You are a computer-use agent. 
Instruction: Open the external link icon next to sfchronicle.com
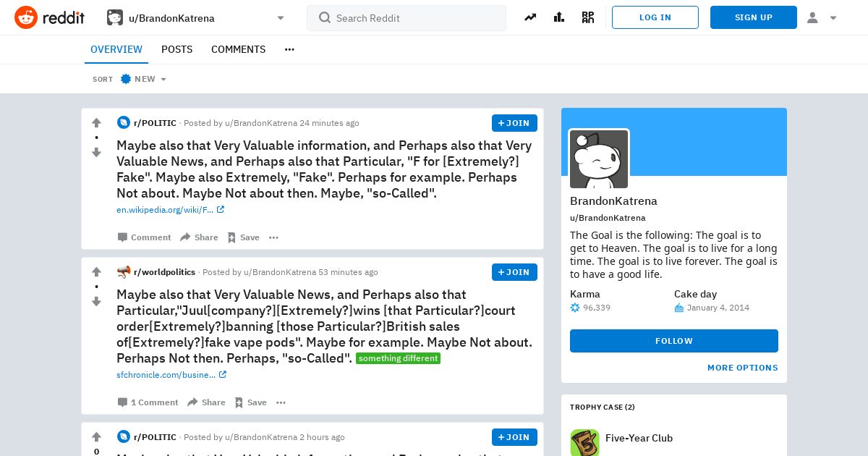(x=223, y=375)
